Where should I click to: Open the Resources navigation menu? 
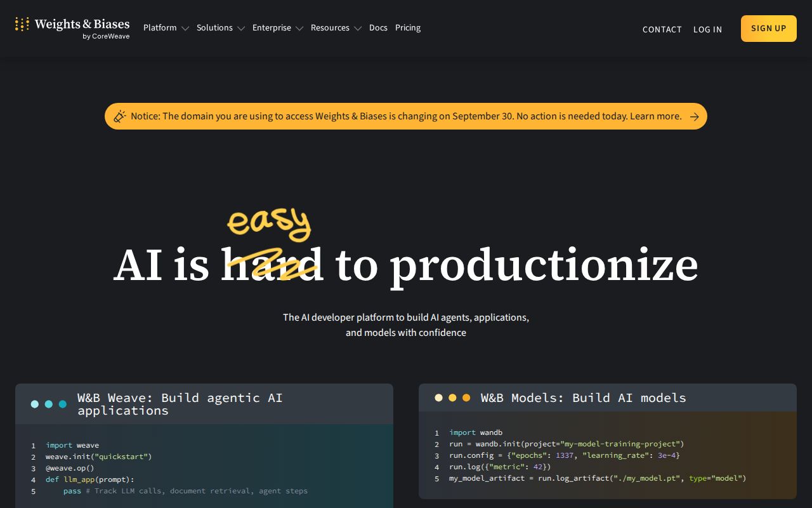click(330, 28)
